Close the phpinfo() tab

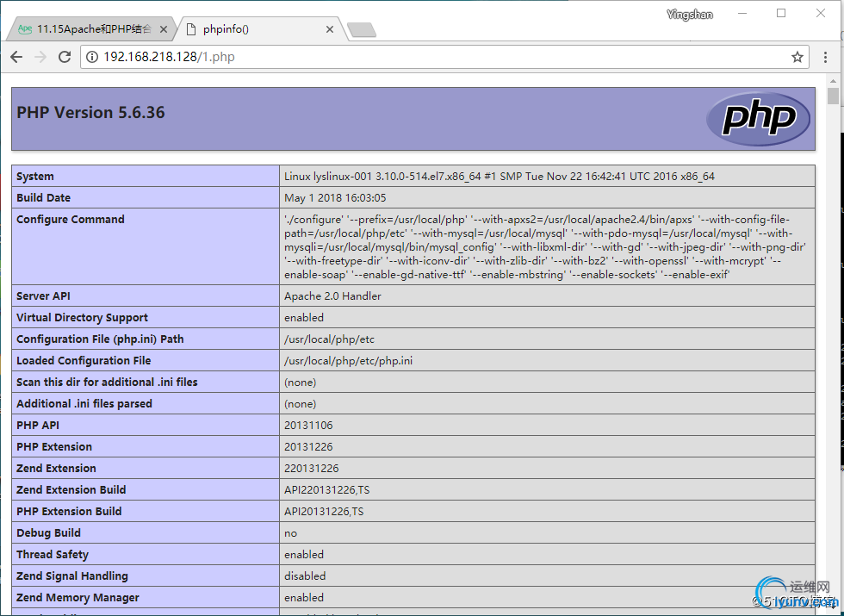coord(329,29)
